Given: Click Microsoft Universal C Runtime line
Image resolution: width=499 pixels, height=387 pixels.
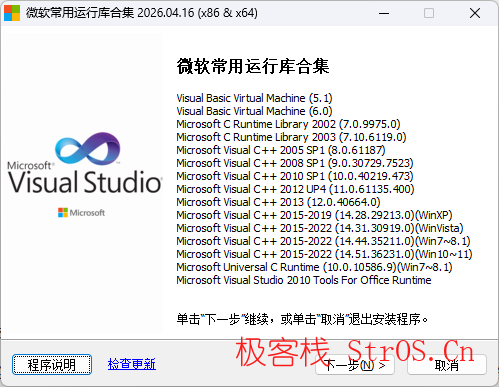Looking at the screenshot, I should (x=314, y=267).
